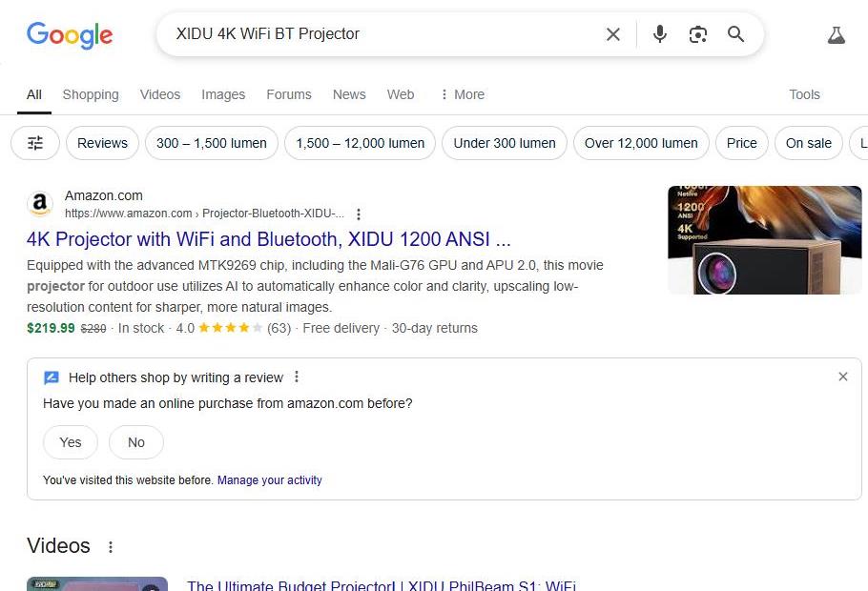Select the Price filter chip
Image resolution: width=868 pixels, height=591 pixels.
742,143
